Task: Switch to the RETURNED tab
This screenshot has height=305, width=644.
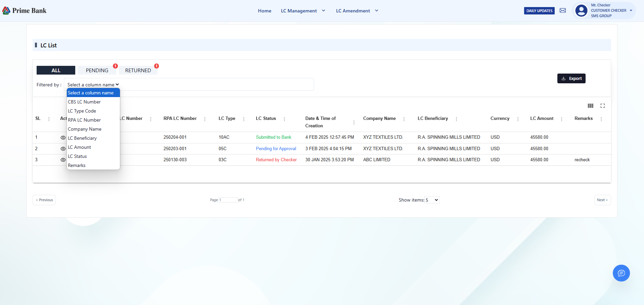Action: pos(138,70)
